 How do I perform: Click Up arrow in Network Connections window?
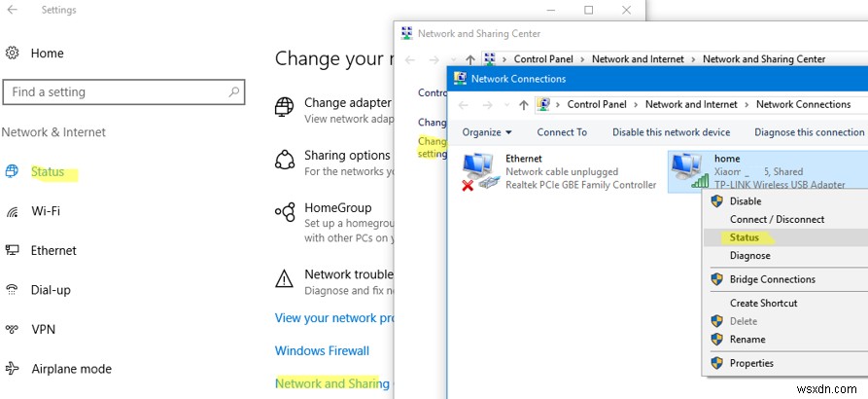point(523,105)
